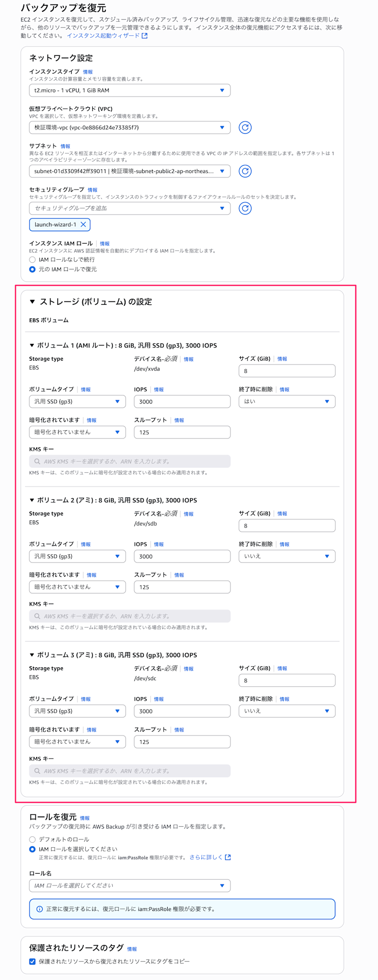Click 情報 link next to インスタンスタイプ
The width and height of the screenshot is (378, 980).
[x=88, y=72]
